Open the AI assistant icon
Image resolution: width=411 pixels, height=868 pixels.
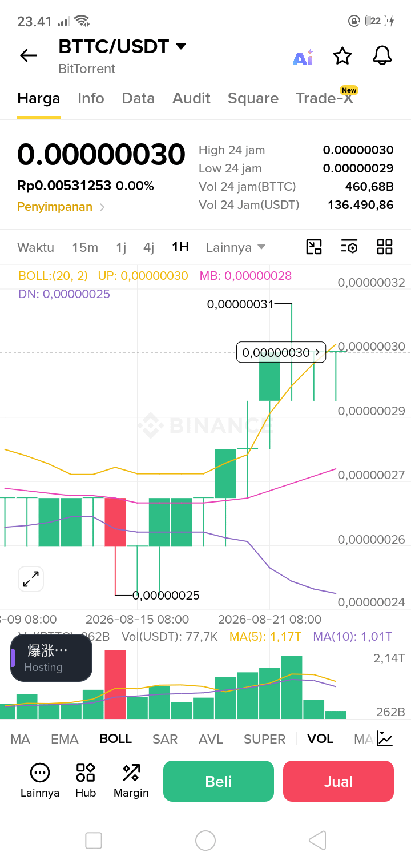pos(303,57)
